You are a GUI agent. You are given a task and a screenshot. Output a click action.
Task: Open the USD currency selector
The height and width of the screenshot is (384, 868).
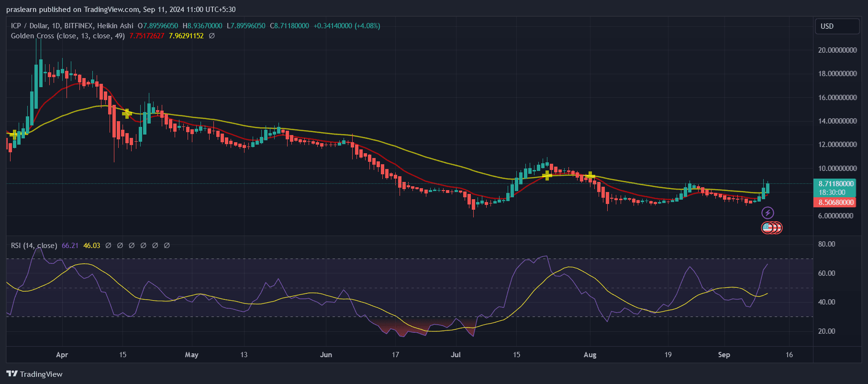point(837,26)
